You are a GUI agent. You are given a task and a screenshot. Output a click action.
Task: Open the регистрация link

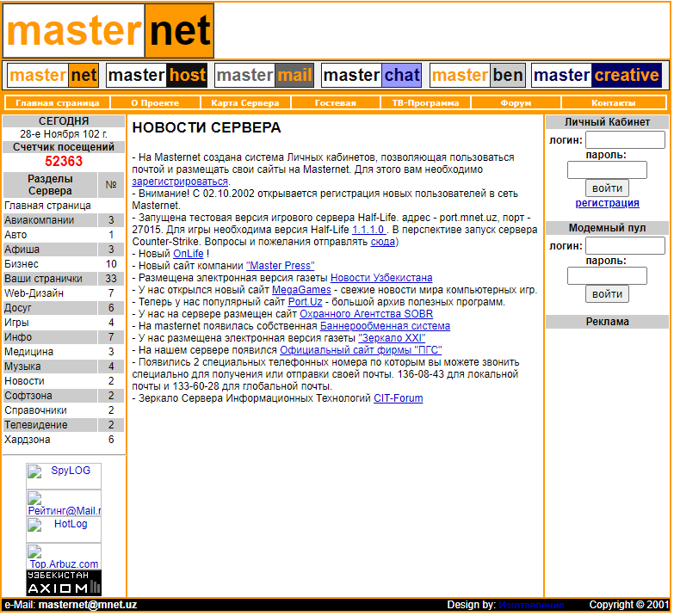607,203
